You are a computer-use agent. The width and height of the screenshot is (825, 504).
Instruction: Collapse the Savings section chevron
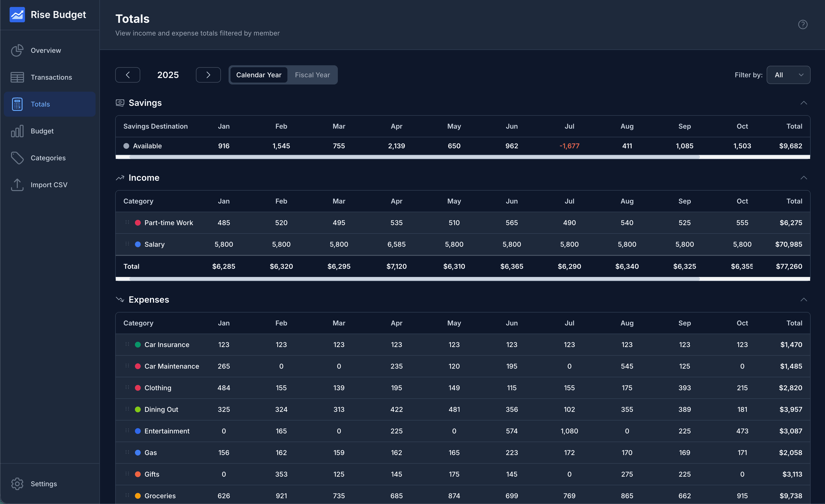[804, 103]
